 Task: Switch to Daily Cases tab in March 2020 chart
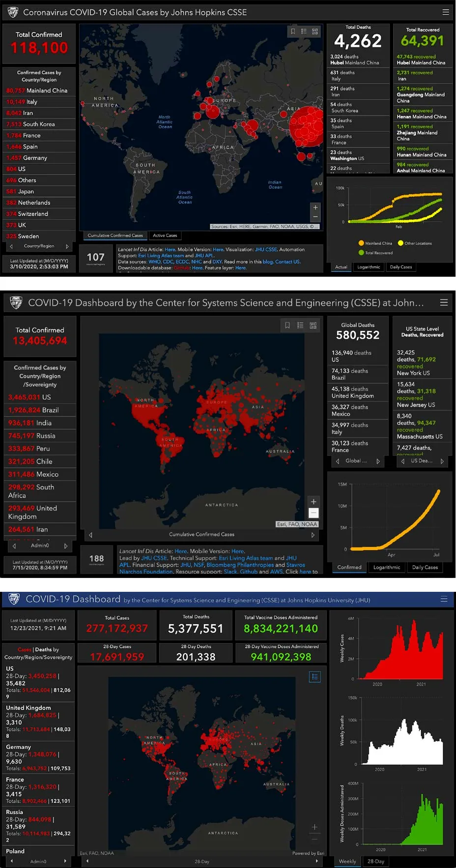(401, 267)
